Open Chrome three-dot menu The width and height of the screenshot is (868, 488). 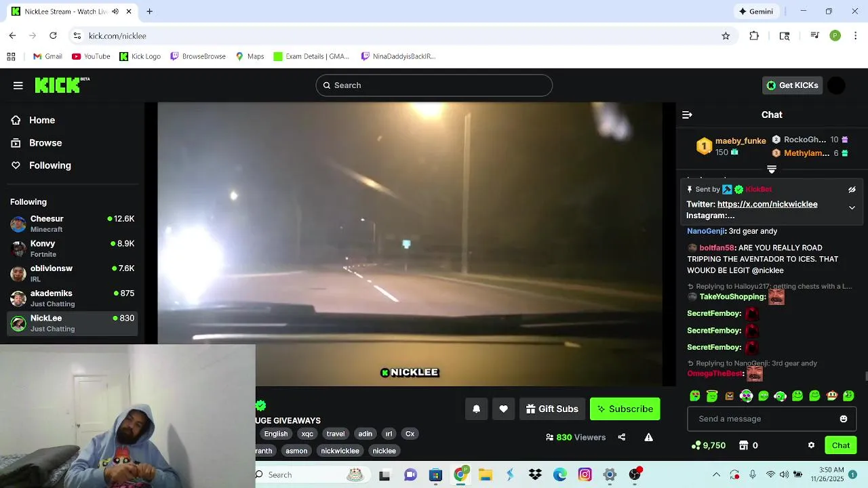(856, 36)
